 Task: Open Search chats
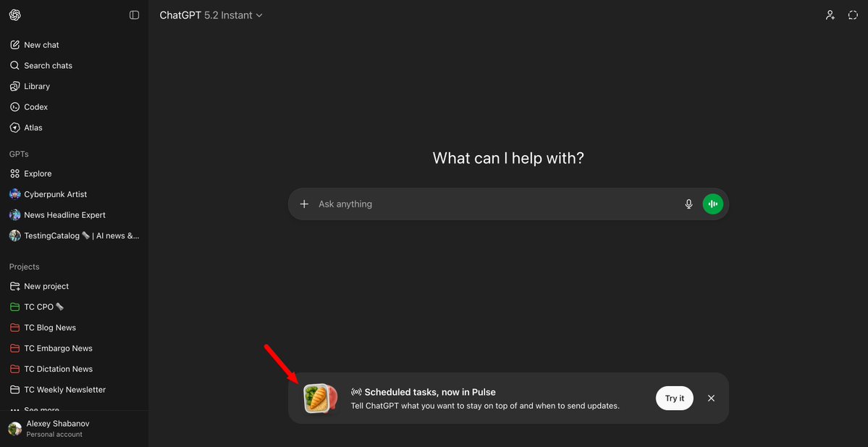(x=74, y=65)
